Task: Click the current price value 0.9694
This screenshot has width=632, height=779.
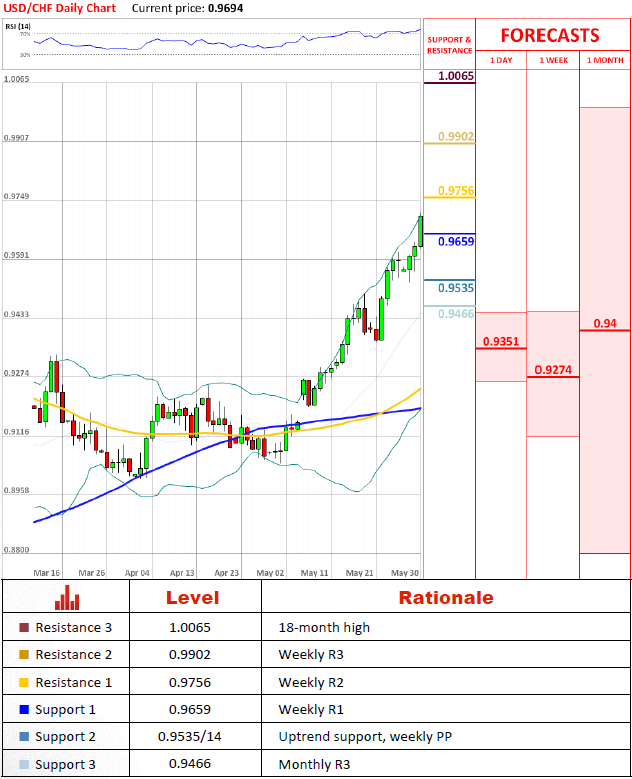Action: point(226,8)
